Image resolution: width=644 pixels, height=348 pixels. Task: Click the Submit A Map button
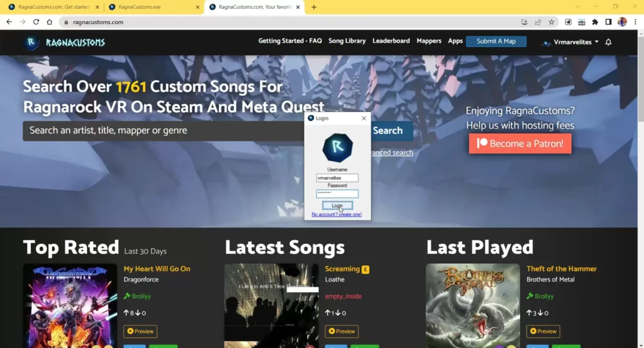click(x=496, y=41)
